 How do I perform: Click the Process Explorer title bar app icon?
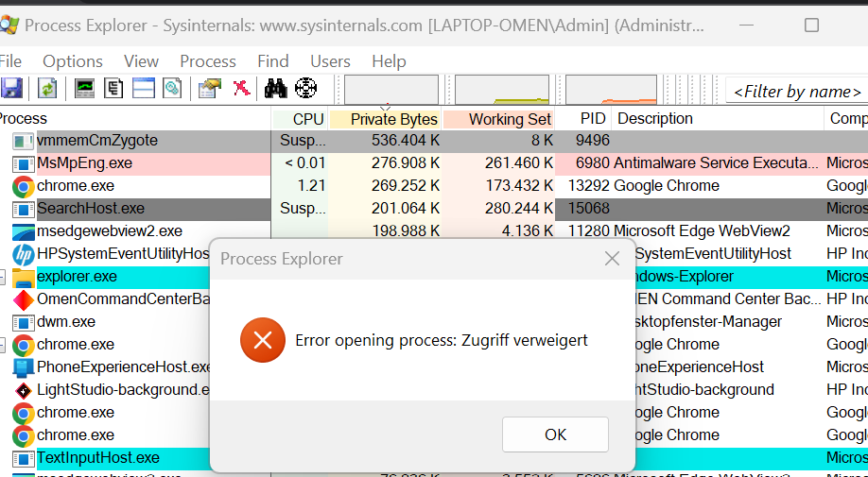click(8, 25)
